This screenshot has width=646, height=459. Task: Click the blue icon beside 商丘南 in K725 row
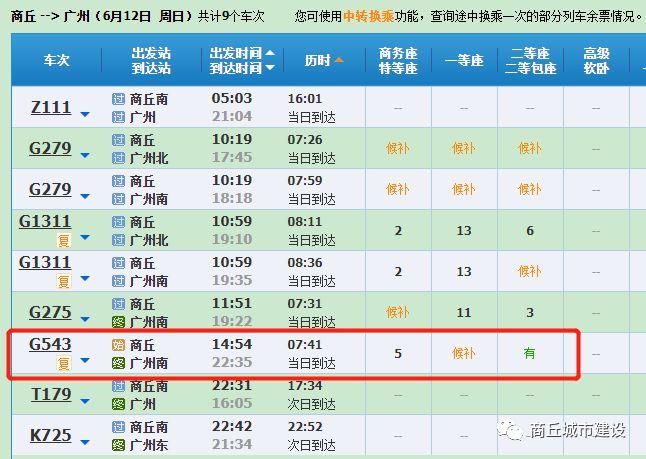(x=118, y=427)
